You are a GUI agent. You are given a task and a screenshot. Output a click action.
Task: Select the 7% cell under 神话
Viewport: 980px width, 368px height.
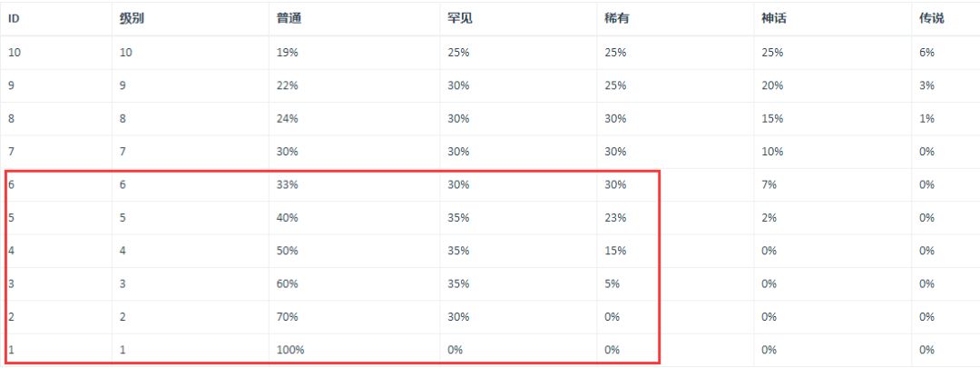[770, 184]
